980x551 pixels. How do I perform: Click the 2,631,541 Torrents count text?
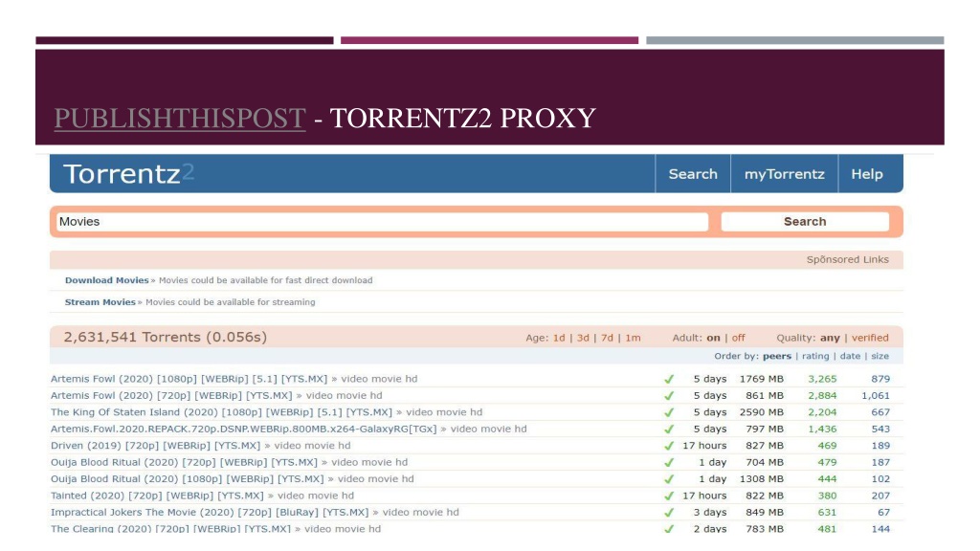click(x=165, y=338)
